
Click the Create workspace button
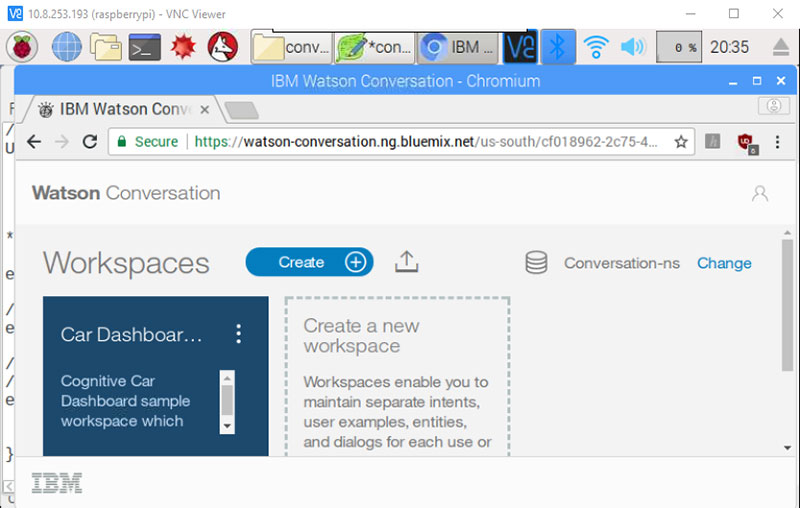(309, 262)
